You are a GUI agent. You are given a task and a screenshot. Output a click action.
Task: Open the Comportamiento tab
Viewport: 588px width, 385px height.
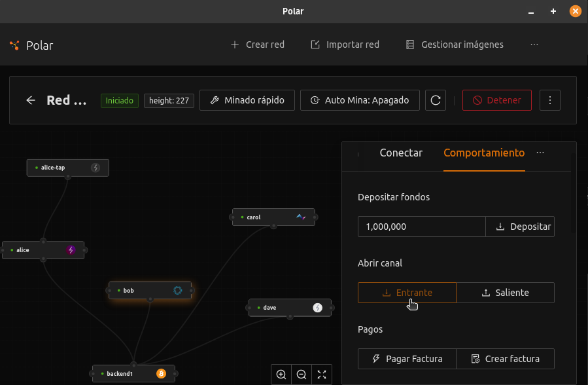point(484,153)
